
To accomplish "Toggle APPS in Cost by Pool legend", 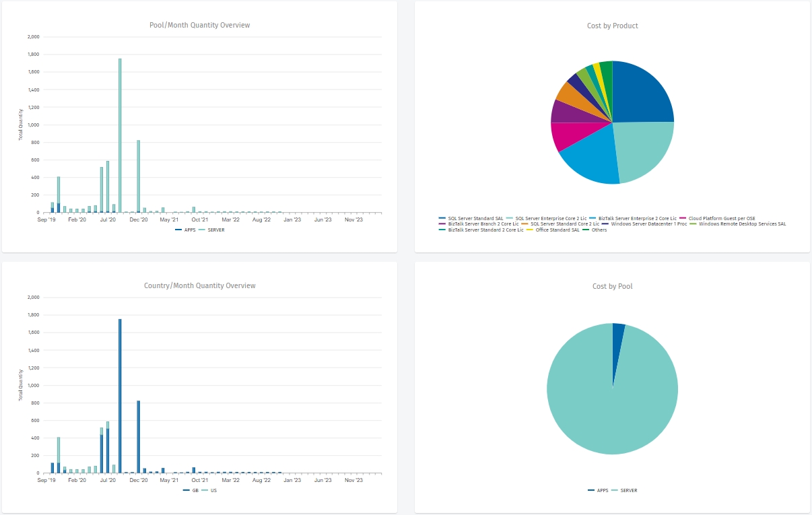I will point(602,490).
